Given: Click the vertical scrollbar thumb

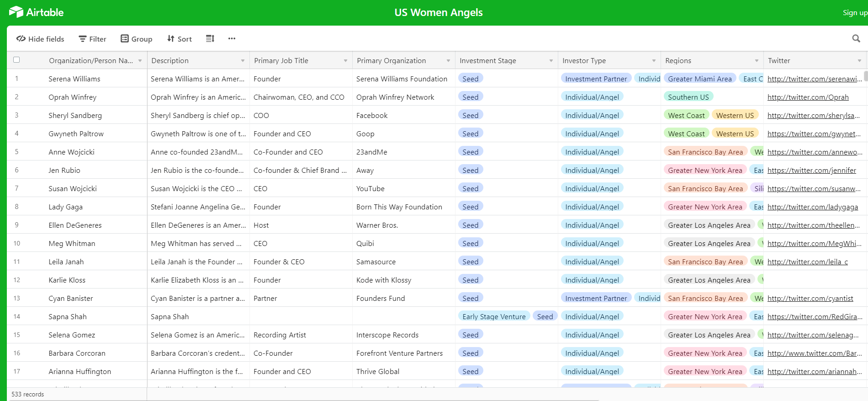Looking at the screenshot, I should [x=865, y=76].
